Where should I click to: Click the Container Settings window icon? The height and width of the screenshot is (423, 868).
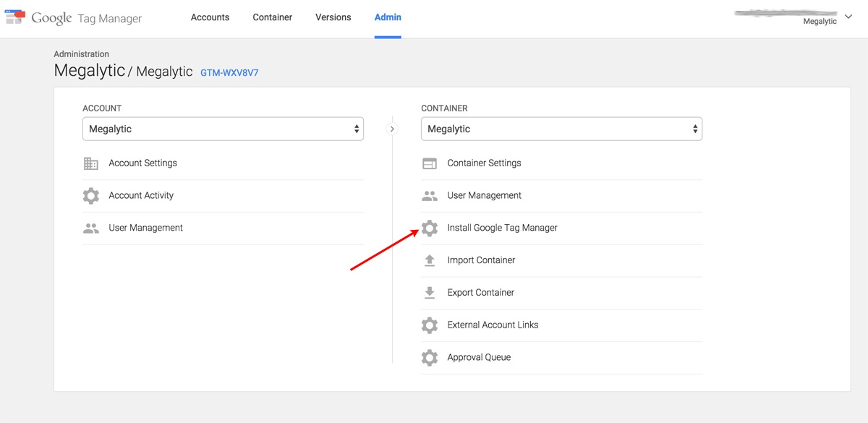pos(430,163)
